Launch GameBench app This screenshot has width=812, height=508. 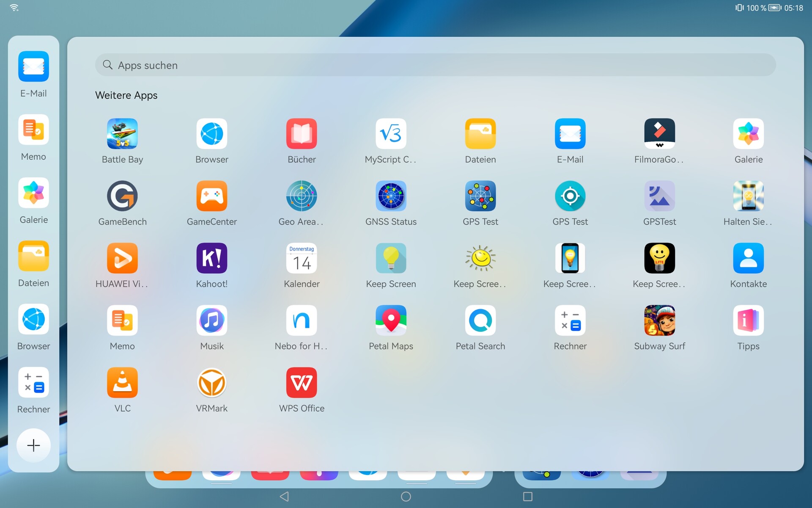(x=122, y=196)
